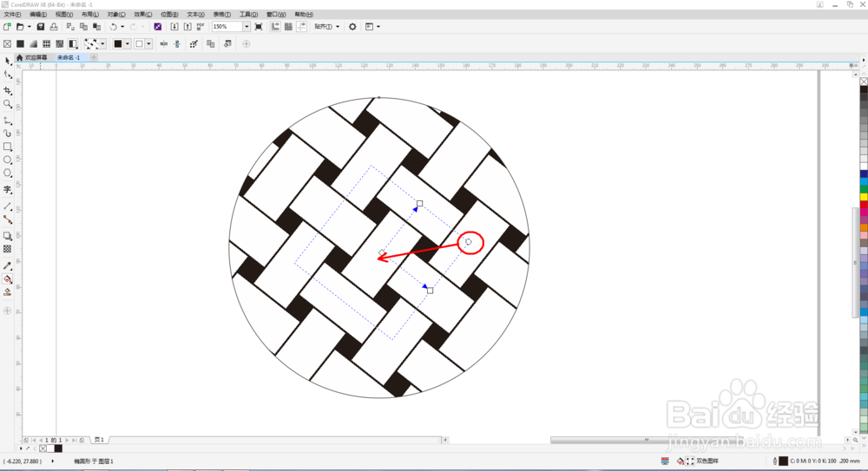Choose Vector Pattern Fill on property bar
Image resolution: width=868 pixels, height=471 pixels.
(x=47, y=43)
